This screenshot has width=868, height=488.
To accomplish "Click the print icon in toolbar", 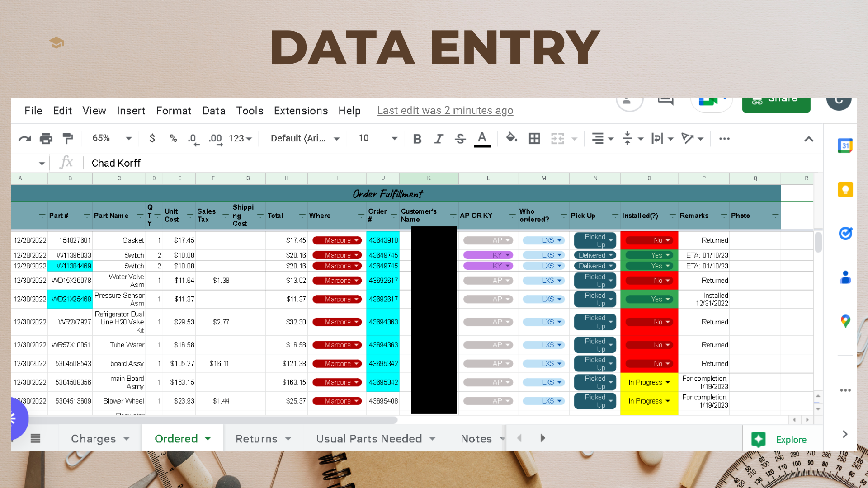I will pos(46,139).
